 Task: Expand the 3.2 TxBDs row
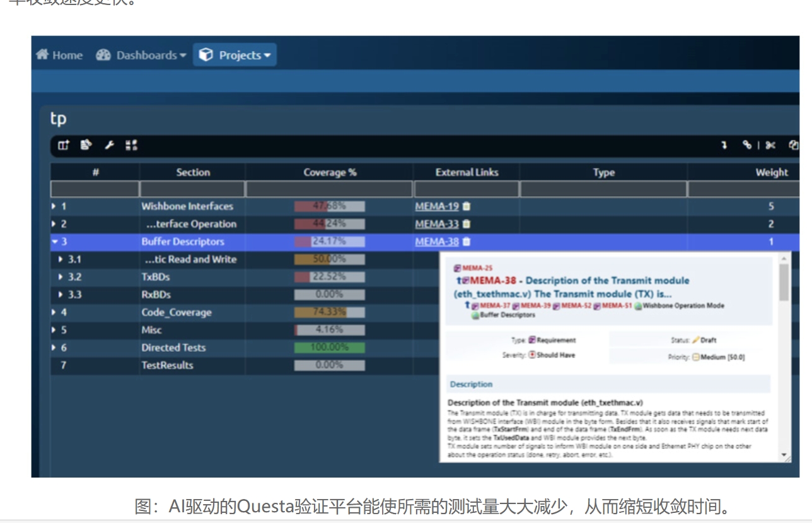pos(61,277)
